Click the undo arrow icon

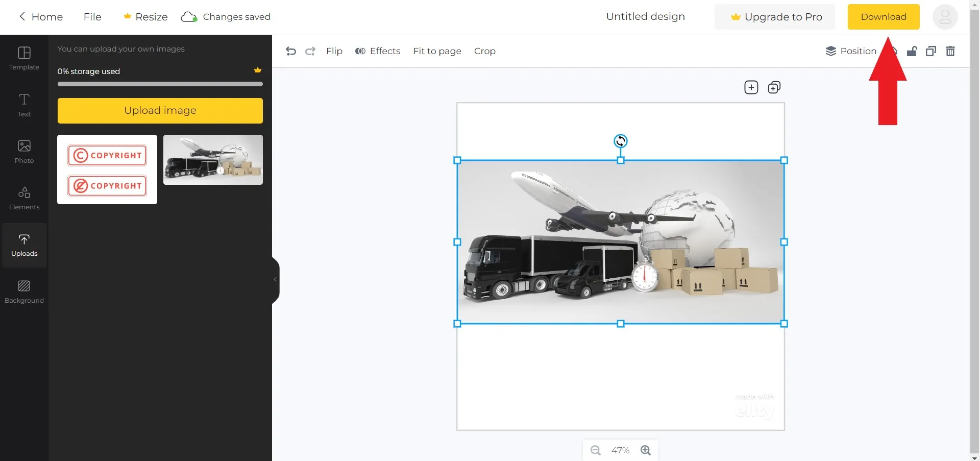click(291, 51)
